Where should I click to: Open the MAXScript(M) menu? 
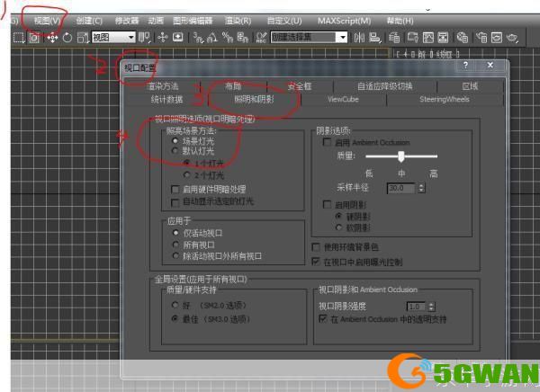(345, 21)
